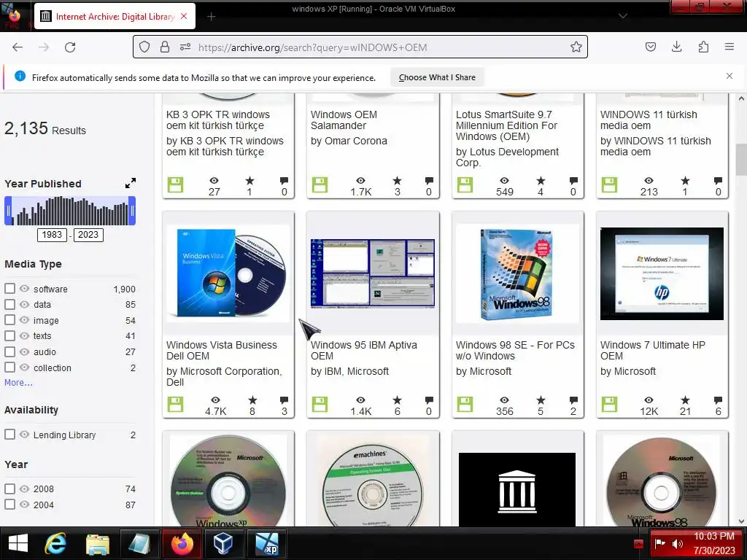Open Windows Vista Business Dell OEM title
This screenshot has height=560, width=747.
(222, 351)
